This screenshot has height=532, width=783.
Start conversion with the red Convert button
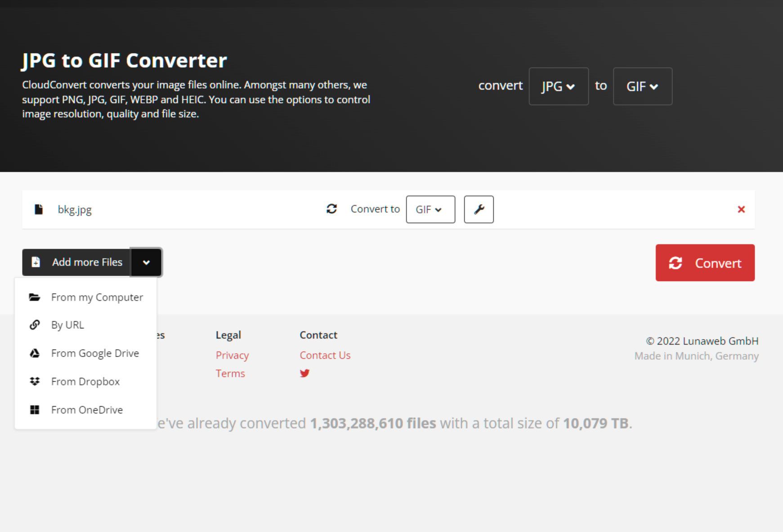click(x=705, y=263)
